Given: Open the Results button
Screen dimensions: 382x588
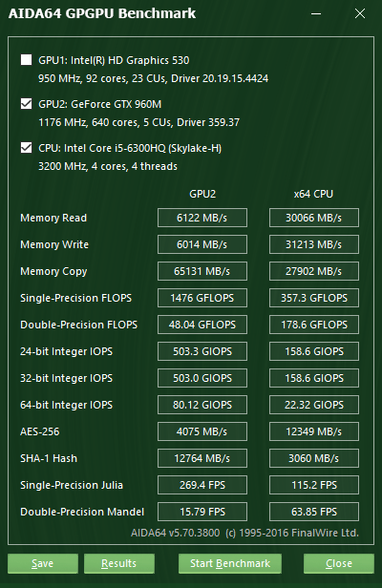Looking at the screenshot, I should tap(119, 563).
